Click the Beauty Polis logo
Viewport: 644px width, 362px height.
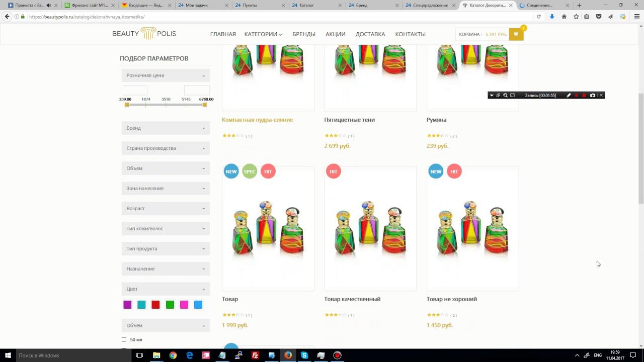click(144, 34)
